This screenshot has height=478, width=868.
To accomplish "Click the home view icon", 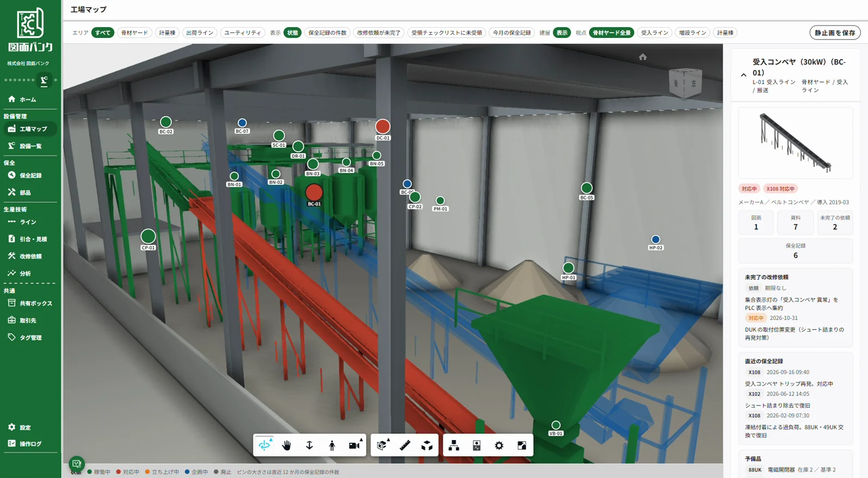I will point(643,57).
